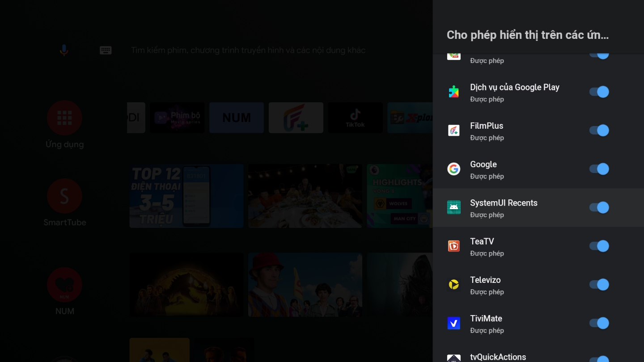Open the Highlights Wolves vs Man City video
Viewport: 644px width, 362px height.
(x=400, y=196)
